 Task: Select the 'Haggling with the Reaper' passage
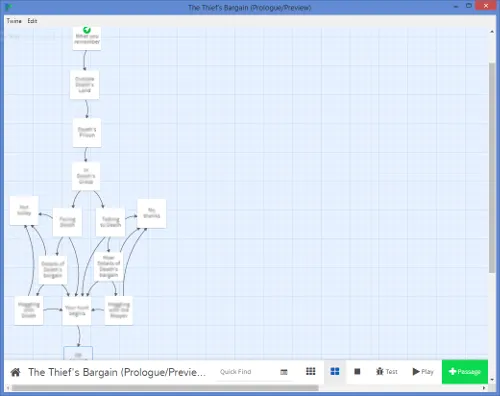pos(119,310)
